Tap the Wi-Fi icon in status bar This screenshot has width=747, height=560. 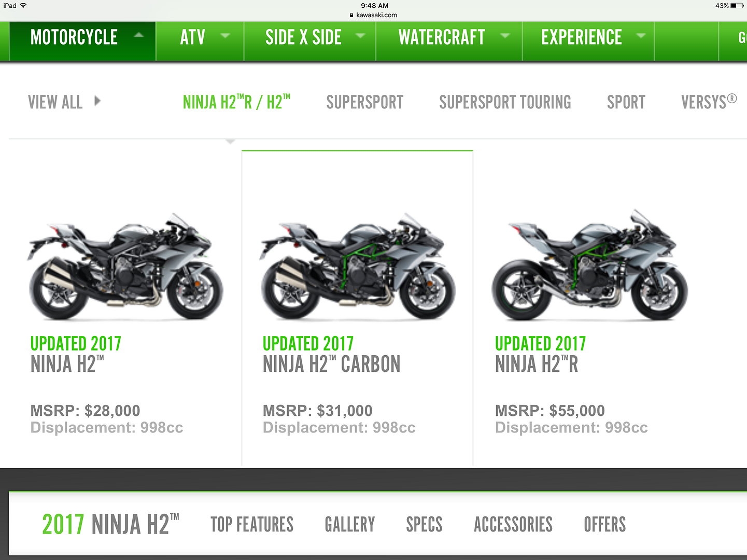23,6
